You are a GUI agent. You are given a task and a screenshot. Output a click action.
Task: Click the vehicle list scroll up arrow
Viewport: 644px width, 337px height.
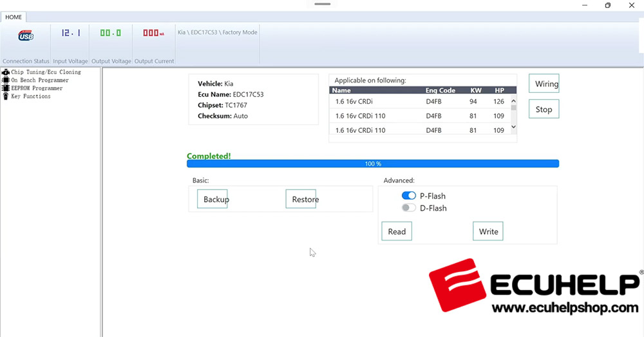click(x=513, y=101)
